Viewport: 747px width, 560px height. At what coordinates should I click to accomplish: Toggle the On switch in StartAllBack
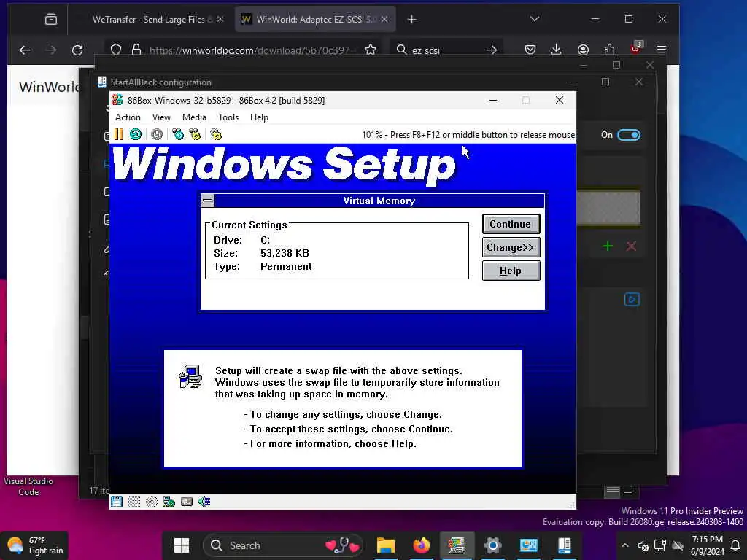628,135
